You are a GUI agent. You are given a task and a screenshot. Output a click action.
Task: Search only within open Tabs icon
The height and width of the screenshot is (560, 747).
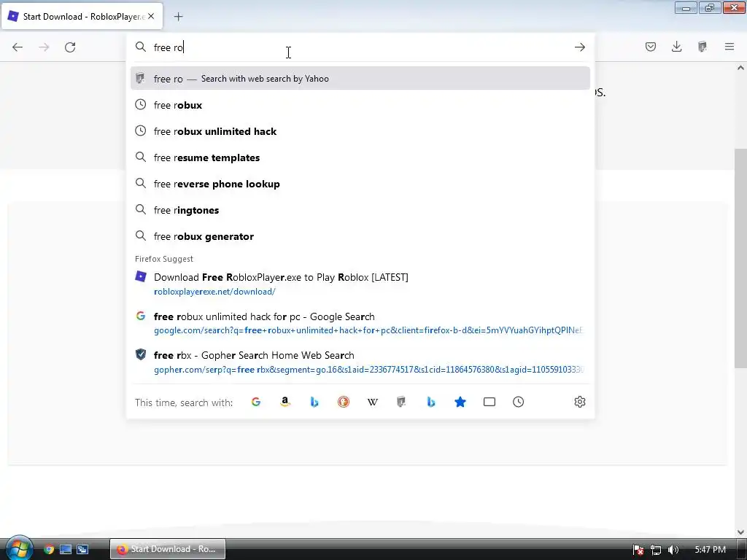[489, 402]
